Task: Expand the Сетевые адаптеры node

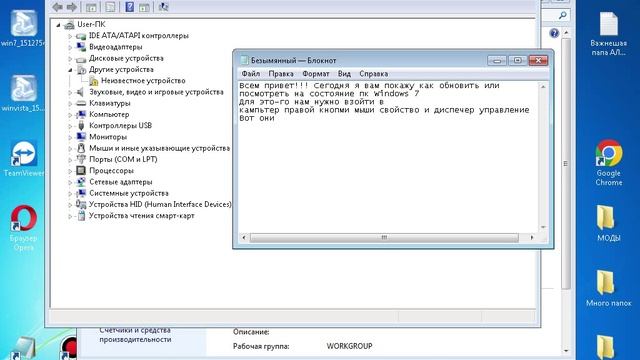Action: click(70, 182)
